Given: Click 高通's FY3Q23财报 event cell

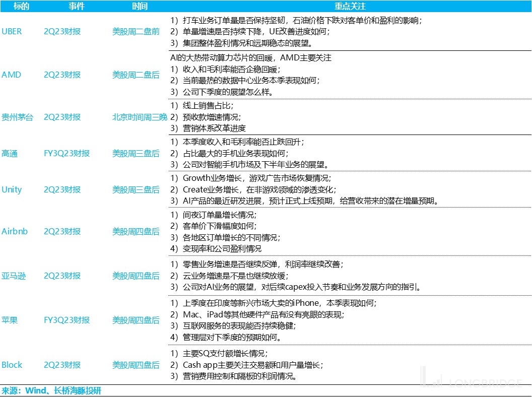Looking at the screenshot, I should tap(66, 153).
